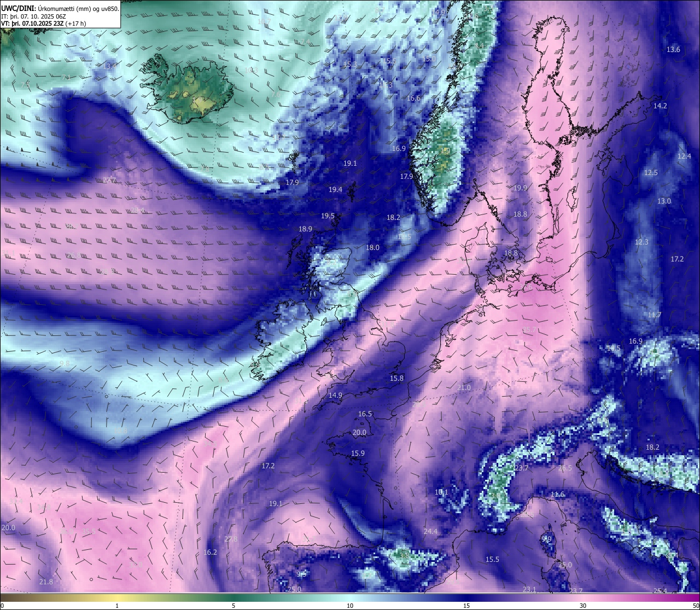
Task: Click the colorbar tick label 50
Action: (x=696, y=606)
